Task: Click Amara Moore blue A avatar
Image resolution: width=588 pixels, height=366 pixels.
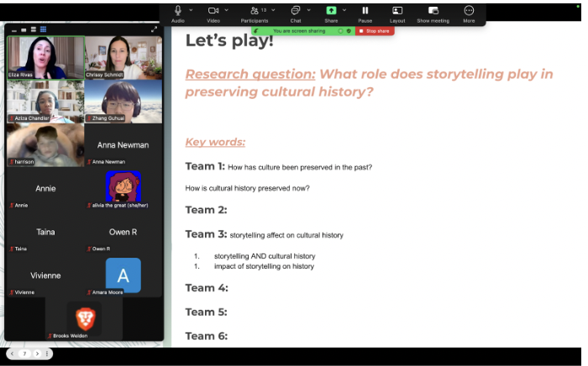Action: tap(123, 275)
